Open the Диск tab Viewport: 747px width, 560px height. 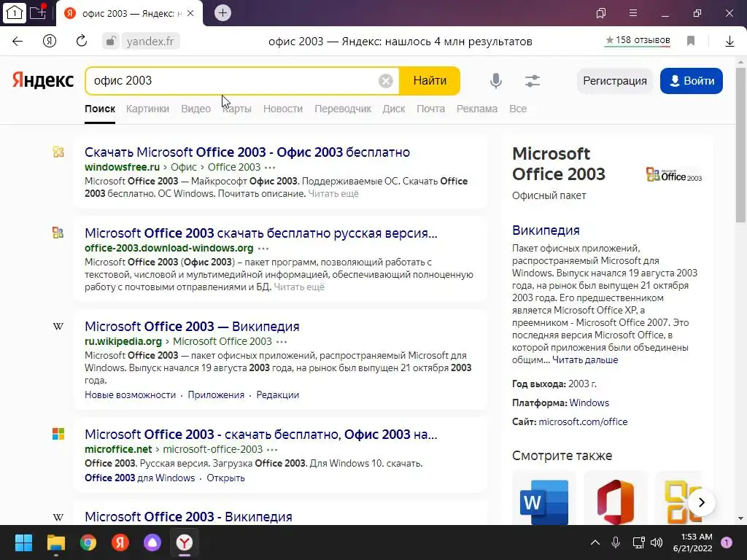point(394,109)
